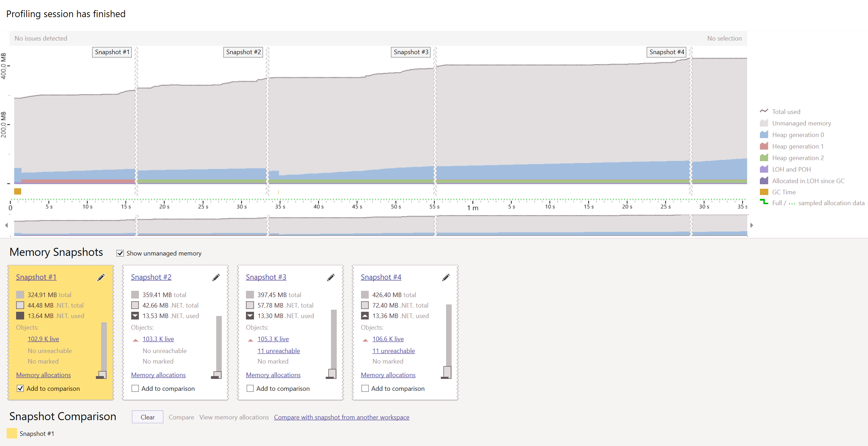Image resolution: width=868 pixels, height=446 pixels.
Task: Click the Snapshot #2 marker label on timeline
Action: [243, 52]
